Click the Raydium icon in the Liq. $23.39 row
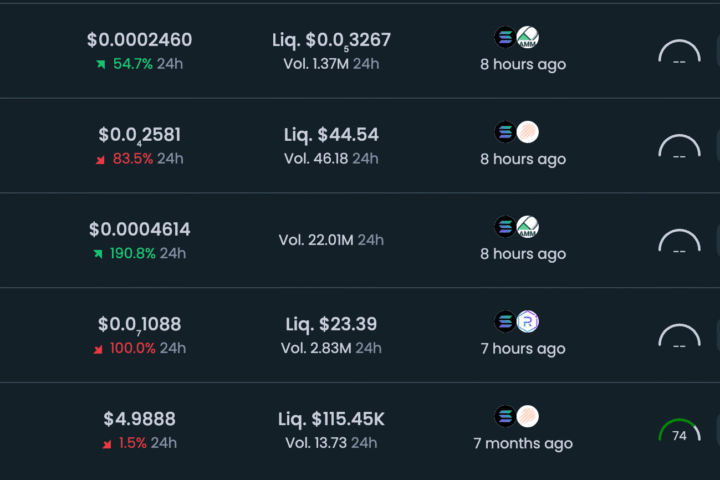720x480 pixels. pos(528,322)
